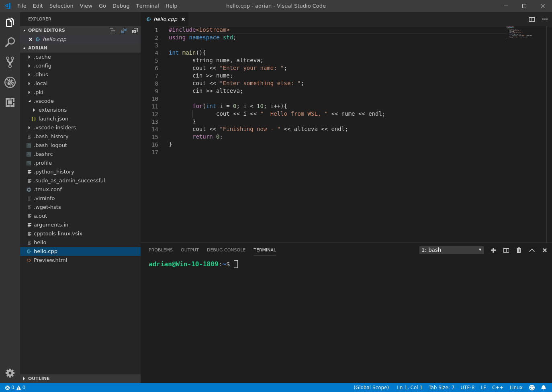This screenshot has height=392, width=552.
Task: Kill the terminal with trash icon
Action: pos(519,250)
